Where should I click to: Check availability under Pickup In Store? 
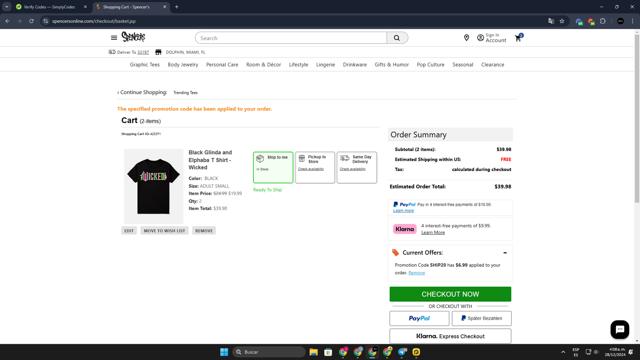click(311, 169)
